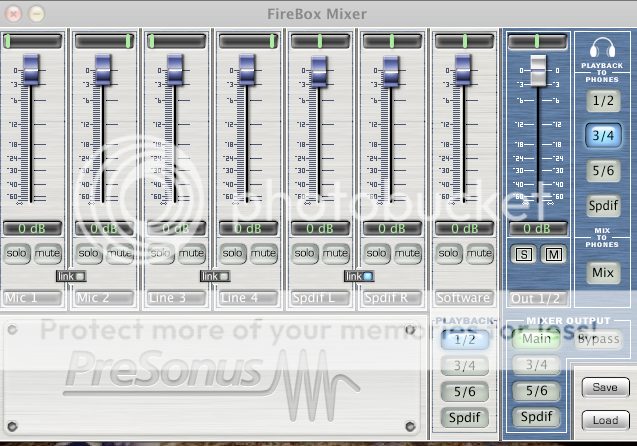The image size is (637, 446).
Task: Click the Spdif L pan slider
Action: pos(320,41)
